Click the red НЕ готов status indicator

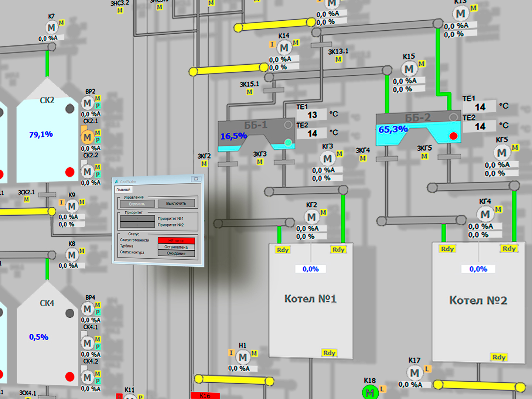pos(176,241)
